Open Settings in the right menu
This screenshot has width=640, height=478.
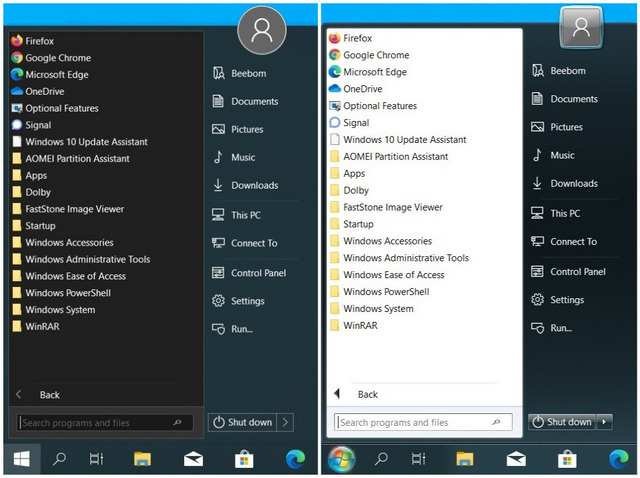coord(558,300)
